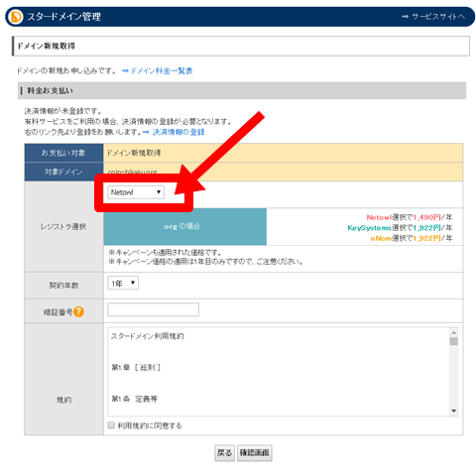Click the 確認画面 button
Screen dimensions: 476x476
255,453
